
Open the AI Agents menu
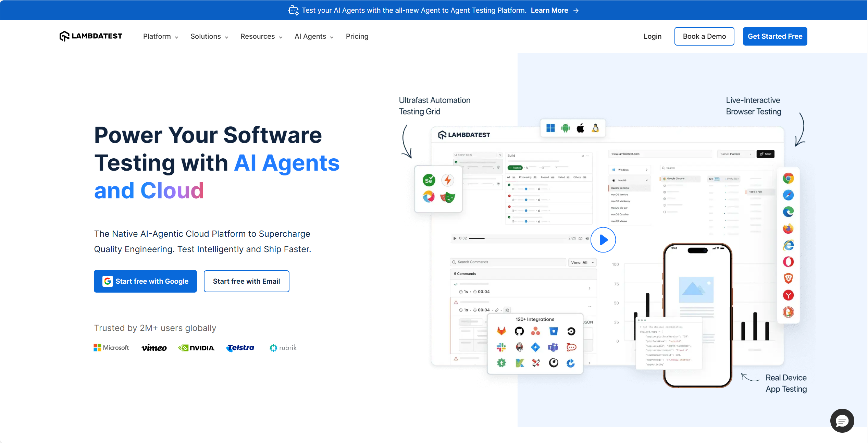pos(314,36)
